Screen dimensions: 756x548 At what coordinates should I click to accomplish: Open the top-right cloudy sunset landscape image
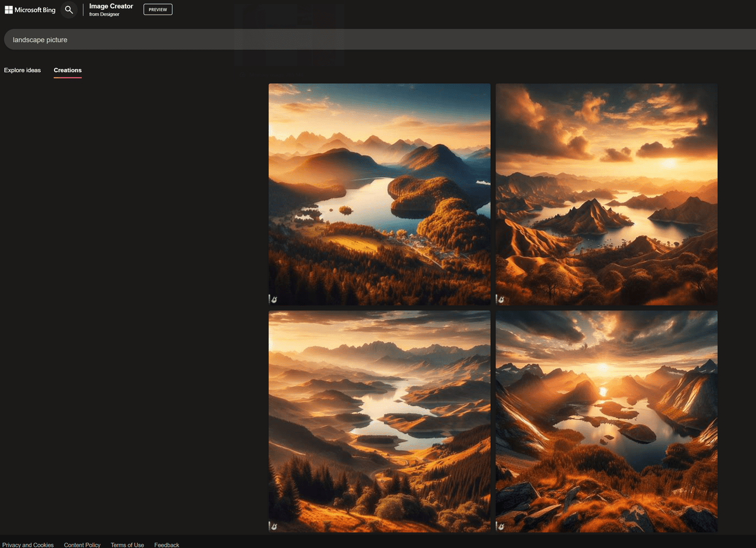606,194
